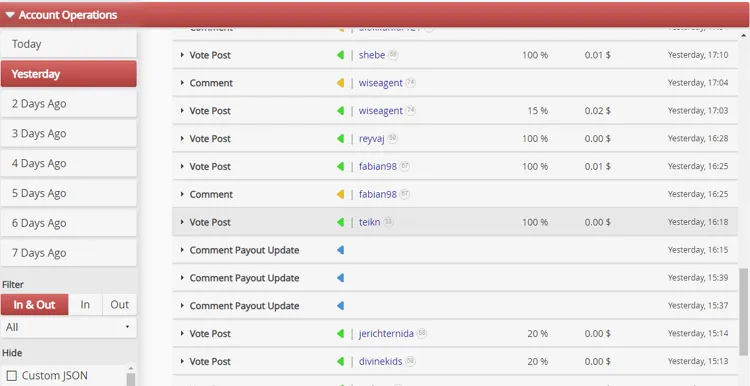Expand the wiseagent Comment row at 17:04

(x=182, y=83)
